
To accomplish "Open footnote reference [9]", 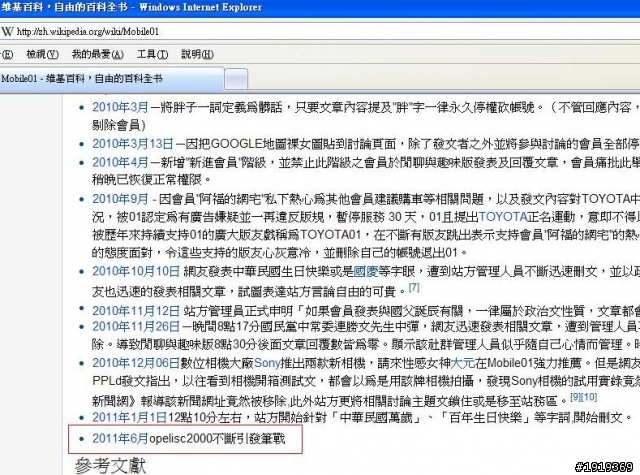I will (575, 397).
